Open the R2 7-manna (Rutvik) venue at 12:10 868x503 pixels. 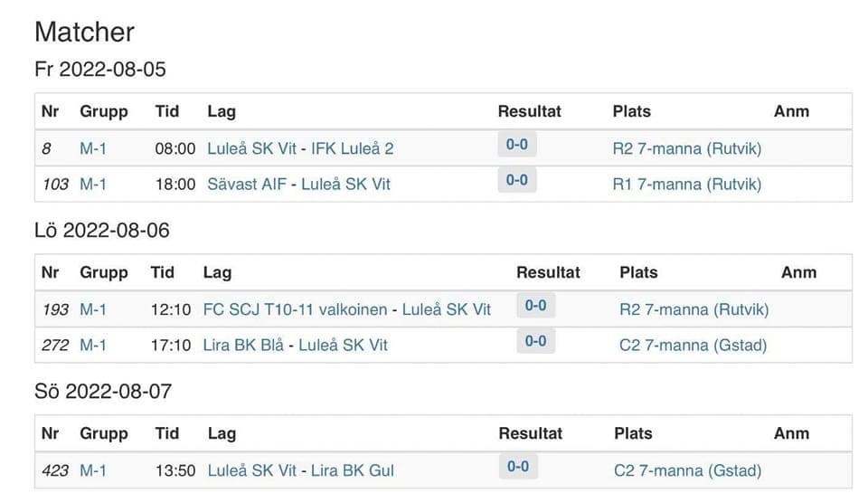pos(694,309)
